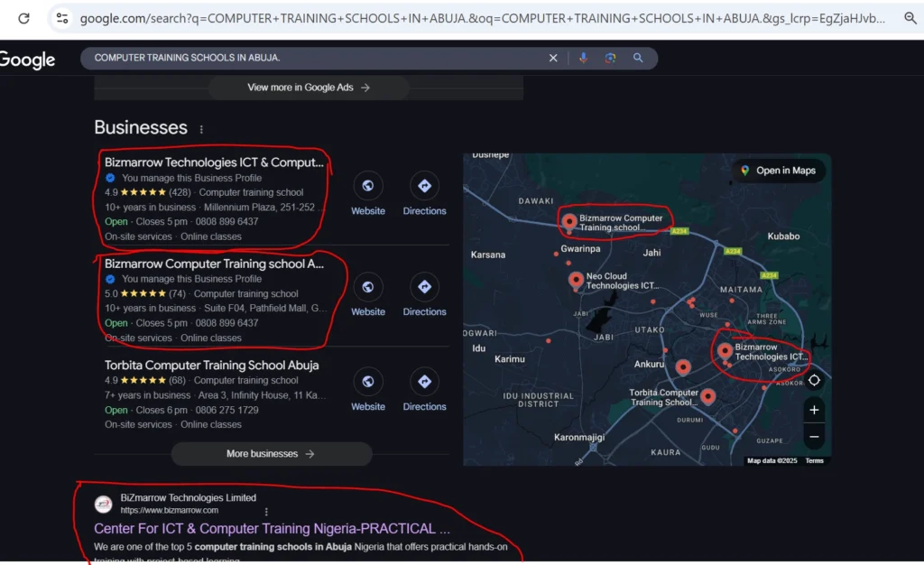Click 'Kubabo' label on map

point(783,236)
